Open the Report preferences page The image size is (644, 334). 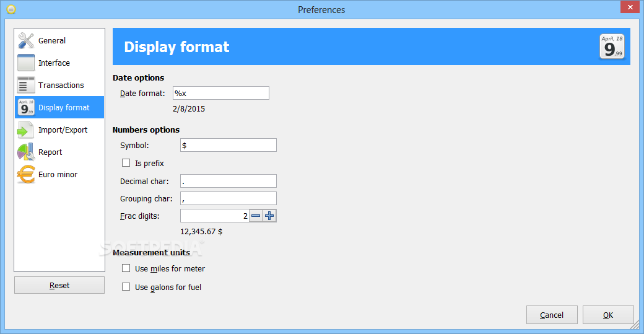59,152
